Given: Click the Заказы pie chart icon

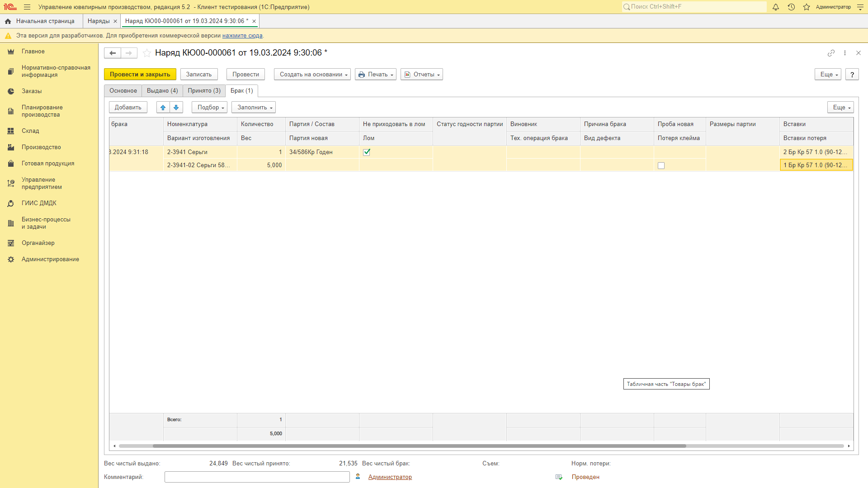Looking at the screenshot, I should [11, 91].
